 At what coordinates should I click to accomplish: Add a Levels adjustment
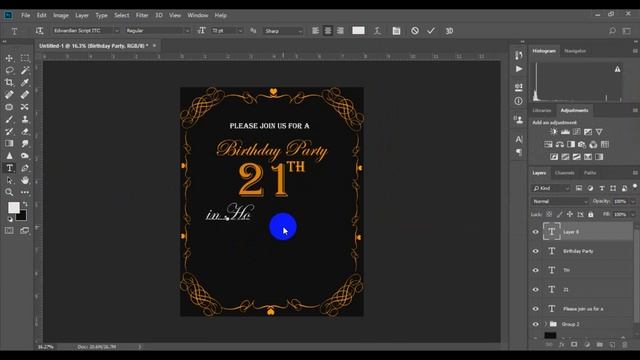tap(565, 132)
